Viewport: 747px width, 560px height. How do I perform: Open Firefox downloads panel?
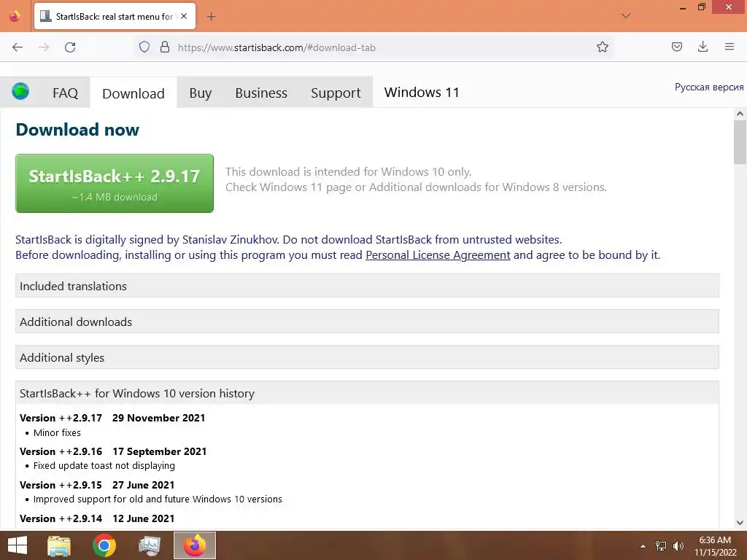(703, 47)
